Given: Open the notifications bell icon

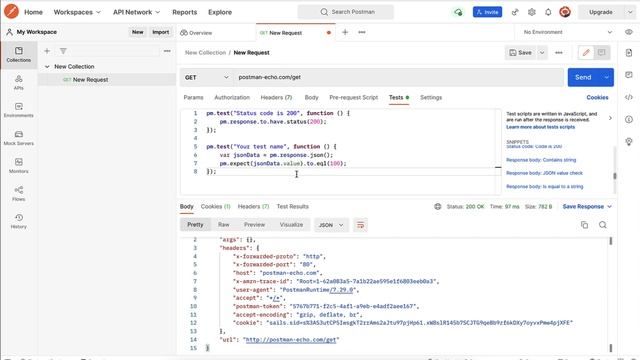Looking at the screenshot, I should (548, 12).
